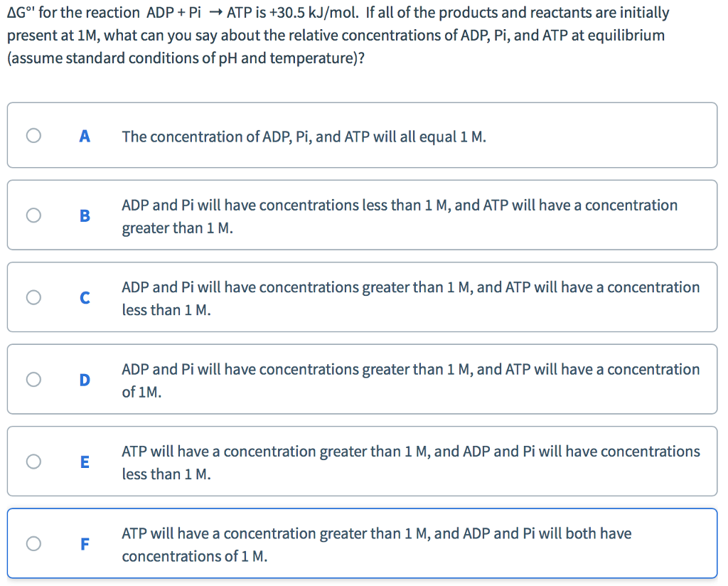
Task: Click the blue letter E label
Action: point(85,462)
